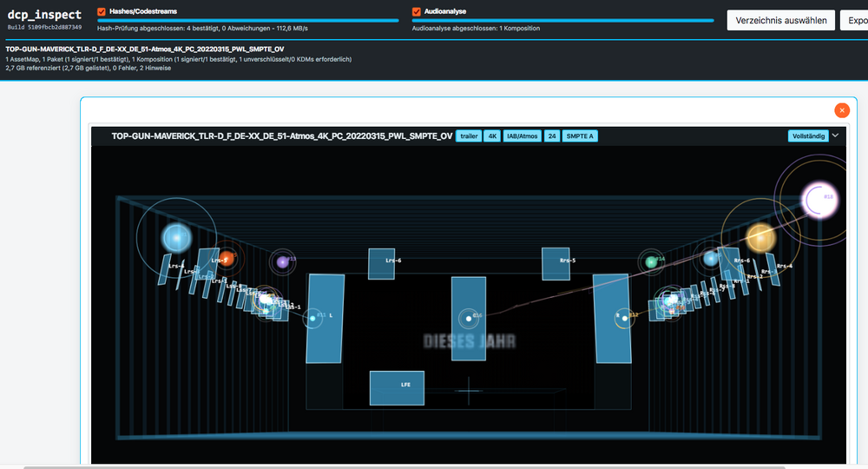Select the large yellow glowing audio object
This screenshot has width=868, height=469.
760,237
